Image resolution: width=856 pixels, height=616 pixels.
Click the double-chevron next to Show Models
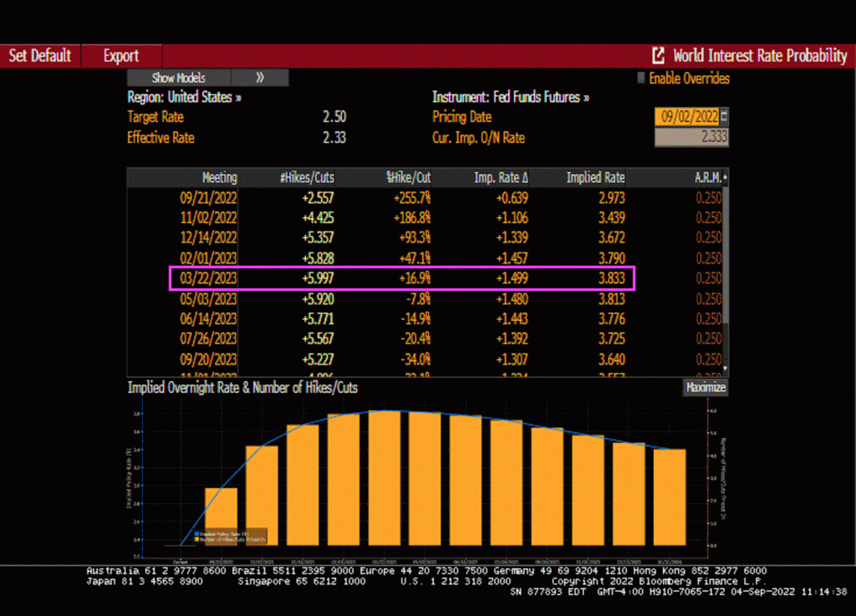260,78
